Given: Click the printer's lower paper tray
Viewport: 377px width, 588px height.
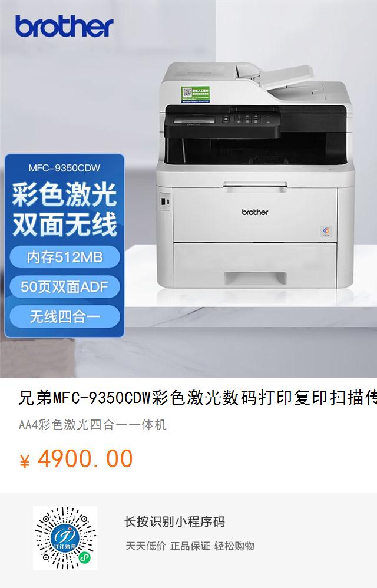Looking at the screenshot, I should (x=256, y=265).
